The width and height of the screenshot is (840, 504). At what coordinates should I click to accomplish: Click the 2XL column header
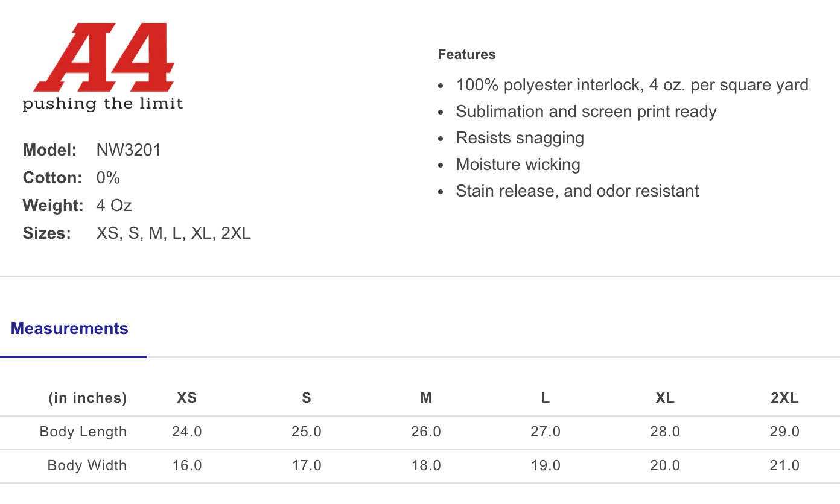click(x=784, y=398)
